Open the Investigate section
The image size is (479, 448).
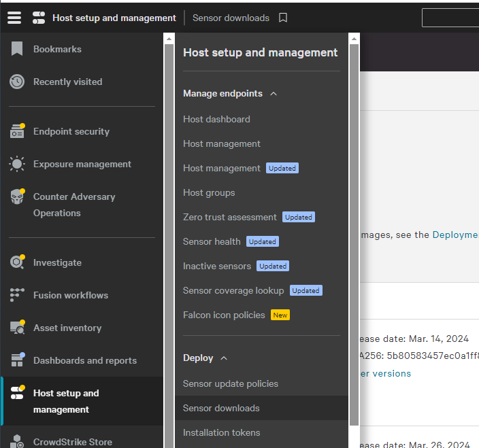click(57, 262)
